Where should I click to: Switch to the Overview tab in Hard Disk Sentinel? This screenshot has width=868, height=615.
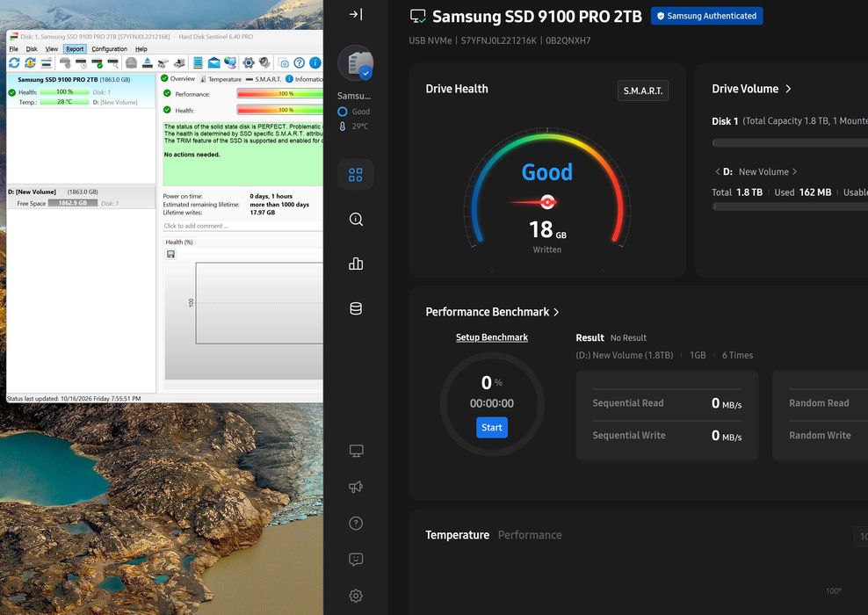(177, 78)
